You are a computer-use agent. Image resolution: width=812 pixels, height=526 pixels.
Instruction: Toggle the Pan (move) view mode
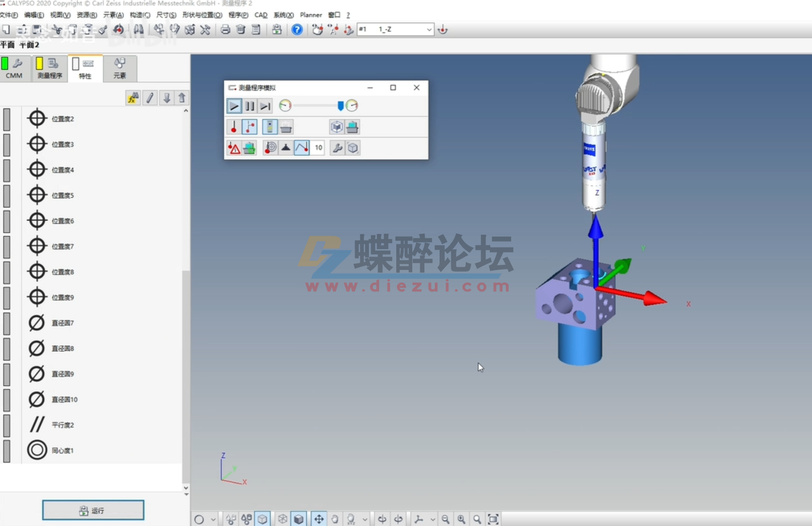point(319,518)
